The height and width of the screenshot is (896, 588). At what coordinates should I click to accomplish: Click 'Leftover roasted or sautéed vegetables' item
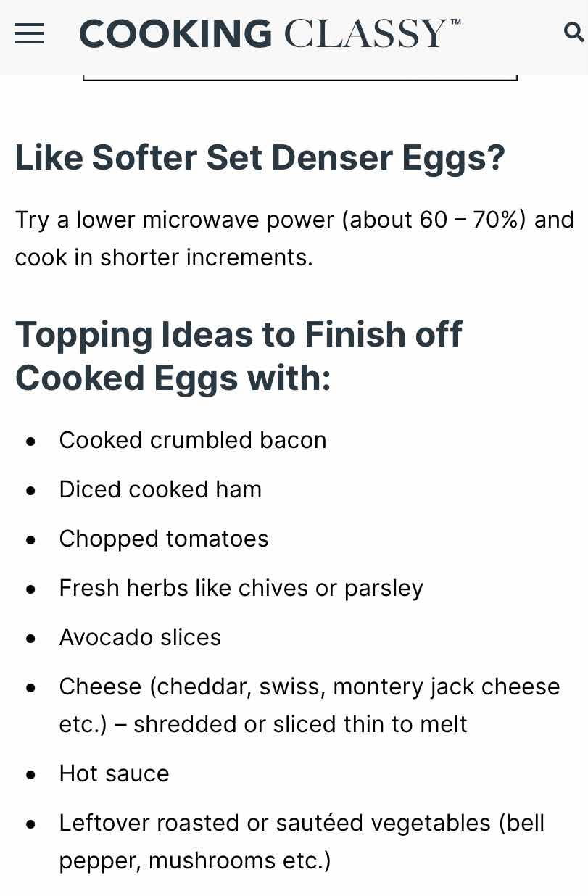302,842
